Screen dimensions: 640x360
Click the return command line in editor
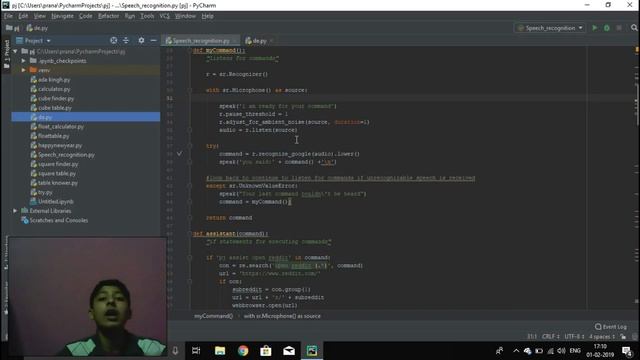tap(229, 218)
